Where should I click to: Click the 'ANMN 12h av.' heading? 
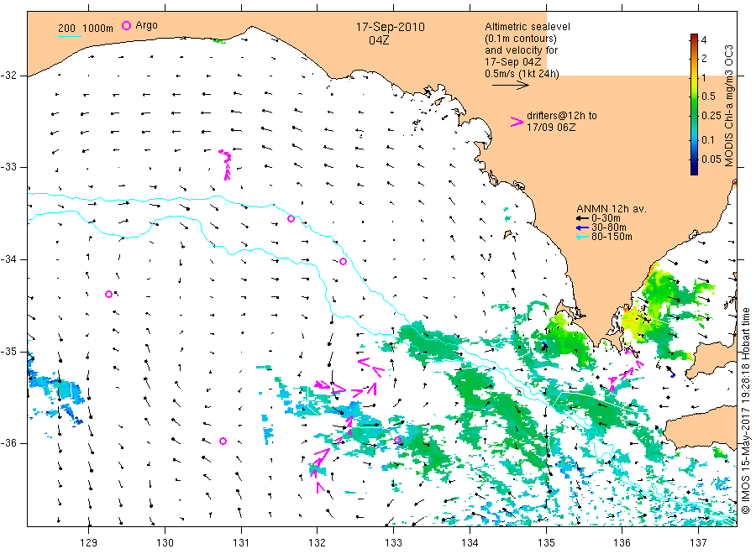[612, 209]
